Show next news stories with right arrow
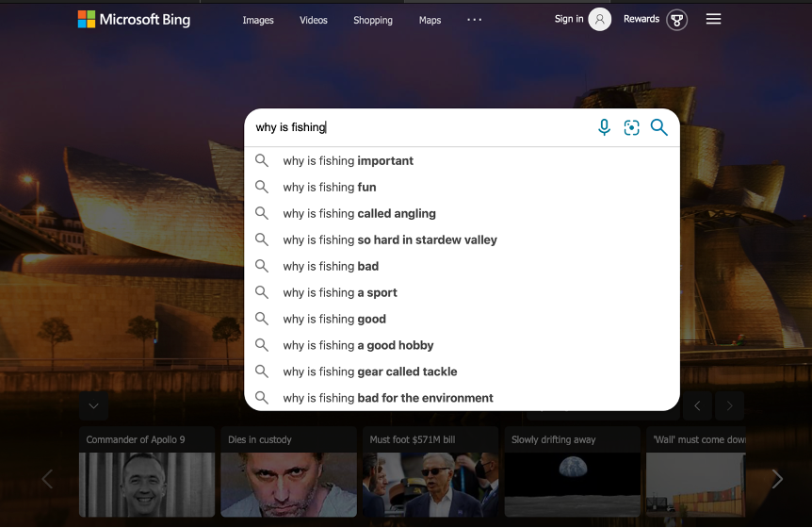 point(777,479)
